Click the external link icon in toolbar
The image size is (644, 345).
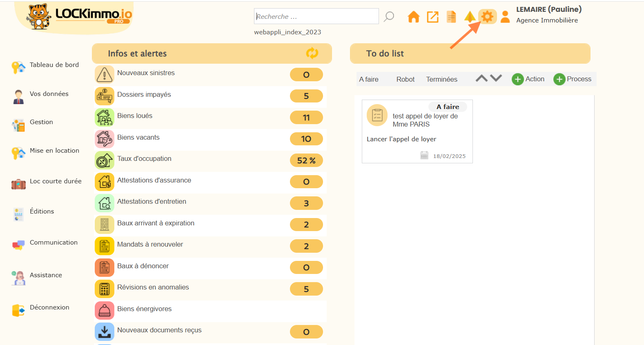point(432,17)
